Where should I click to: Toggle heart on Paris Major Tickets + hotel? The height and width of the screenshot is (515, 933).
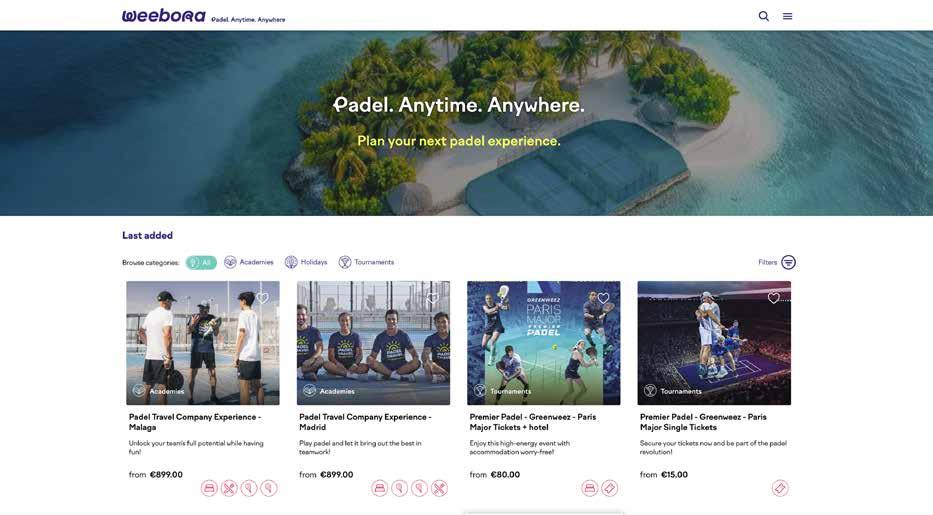coord(603,298)
